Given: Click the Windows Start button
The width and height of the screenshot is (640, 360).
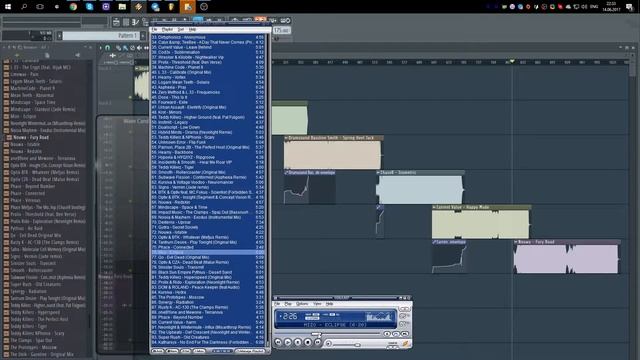Looking at the screenshot, I should [x=8, y=7].
